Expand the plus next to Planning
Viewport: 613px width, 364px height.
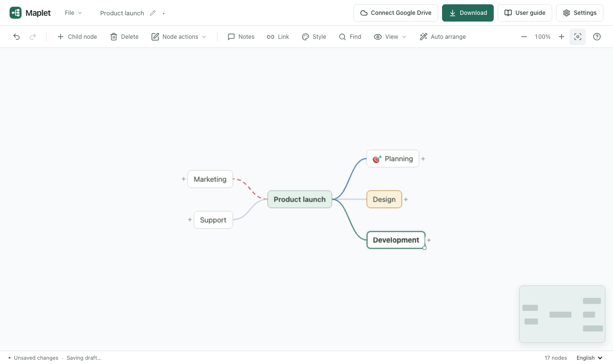click(423, 159)
